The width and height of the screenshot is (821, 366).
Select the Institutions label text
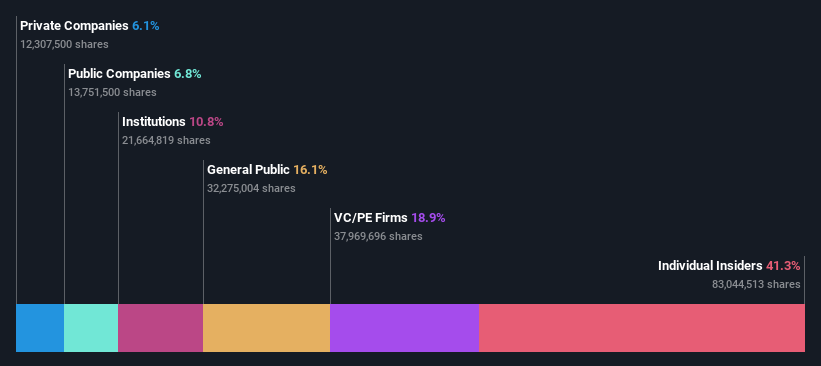coord(154,122)
